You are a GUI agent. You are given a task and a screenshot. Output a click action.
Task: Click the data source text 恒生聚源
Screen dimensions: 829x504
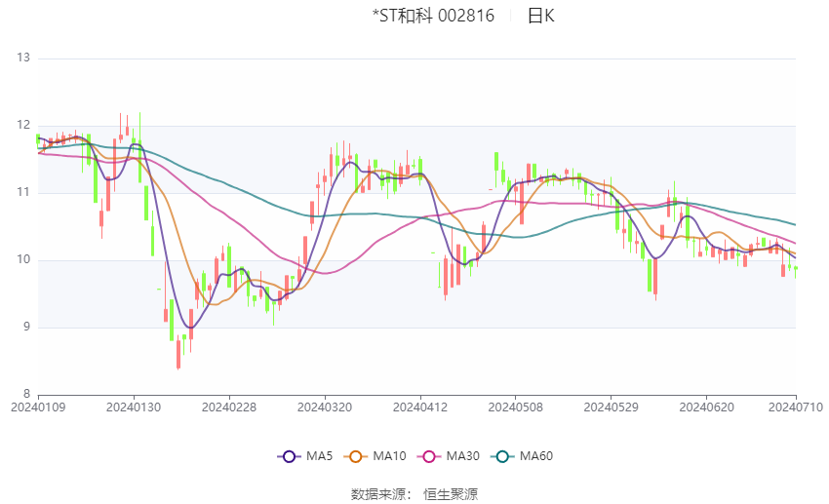coord(451,494)
